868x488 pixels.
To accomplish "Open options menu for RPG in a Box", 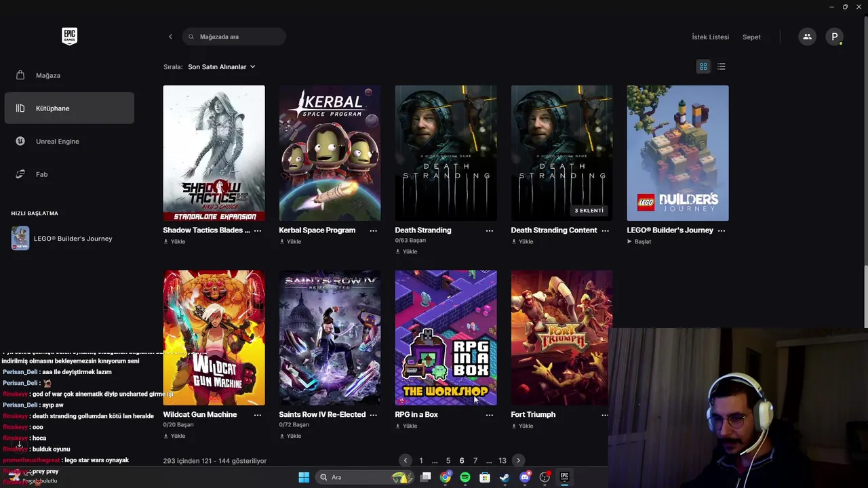I will tap(490, 415).
